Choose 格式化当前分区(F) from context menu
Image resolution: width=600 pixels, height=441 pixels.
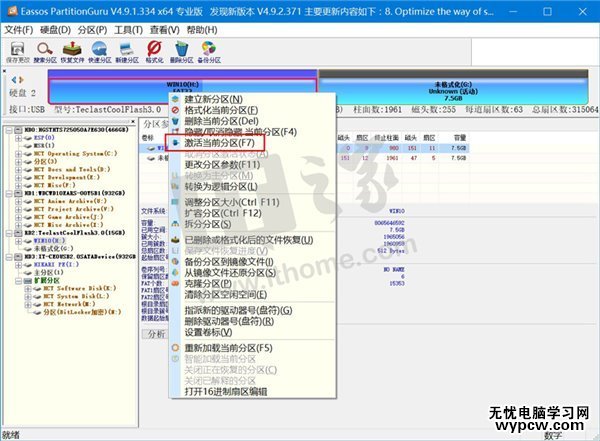pyautogui.click(x=253, y=110)
